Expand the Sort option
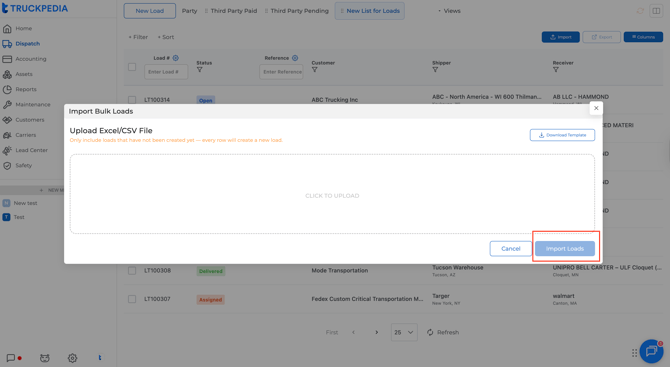Image resolution: width=670 pixels, height=367 pixels. point(166,37)
